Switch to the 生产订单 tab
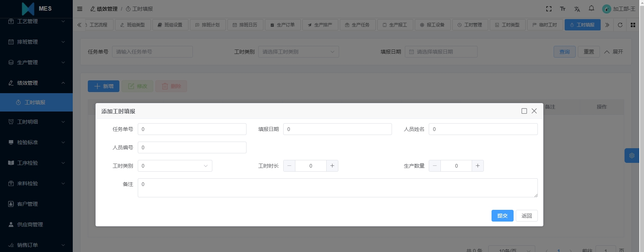This screenshot has width=644, height=252. (283, 25)
